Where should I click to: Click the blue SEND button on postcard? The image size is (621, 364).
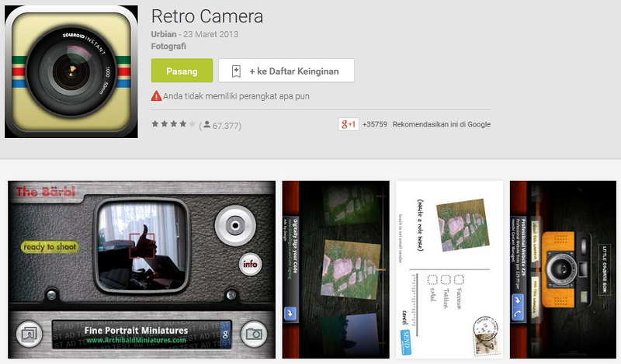click(406, 341)
